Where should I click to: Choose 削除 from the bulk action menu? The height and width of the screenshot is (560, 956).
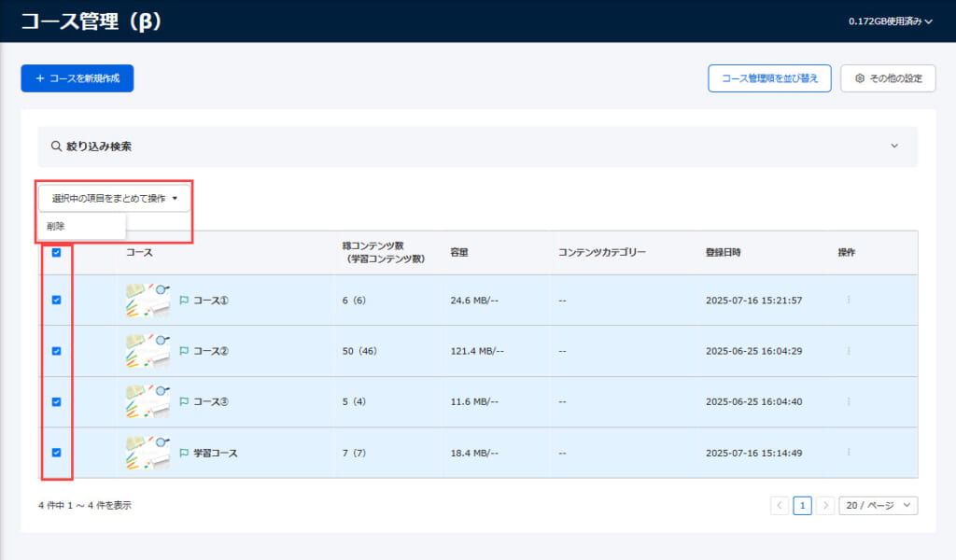click(82, 226)
